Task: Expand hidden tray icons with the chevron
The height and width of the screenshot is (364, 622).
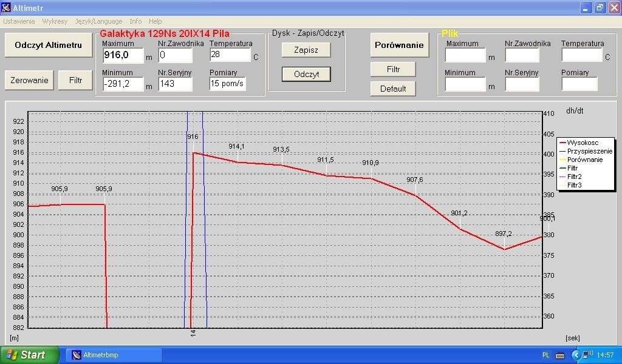Action: point(576,355)
